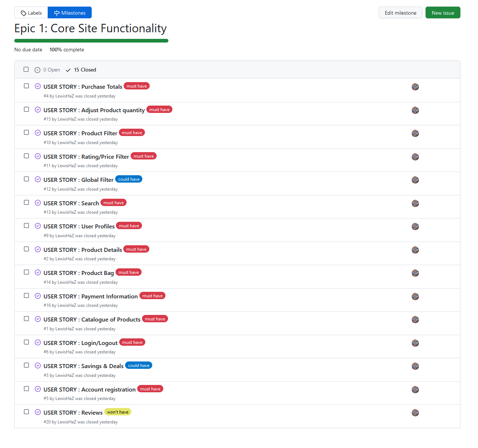
Task: Tick the select-all checkbox in the list header
Action: click(26, 69)
